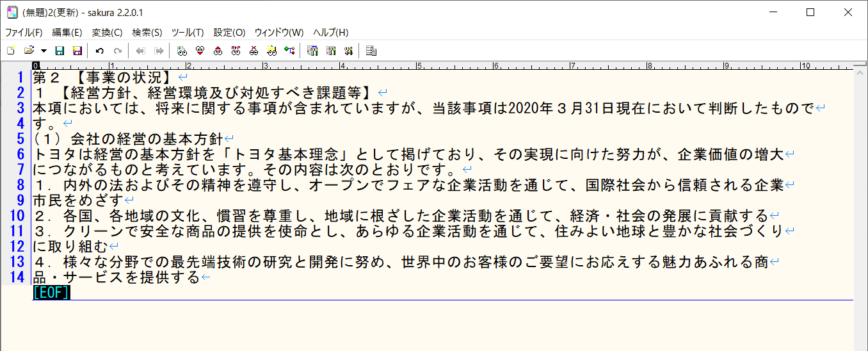This screenshot has width=868, height=351.
Task: Click the [EOF] marker in editor
Action: tap(51, 293)
